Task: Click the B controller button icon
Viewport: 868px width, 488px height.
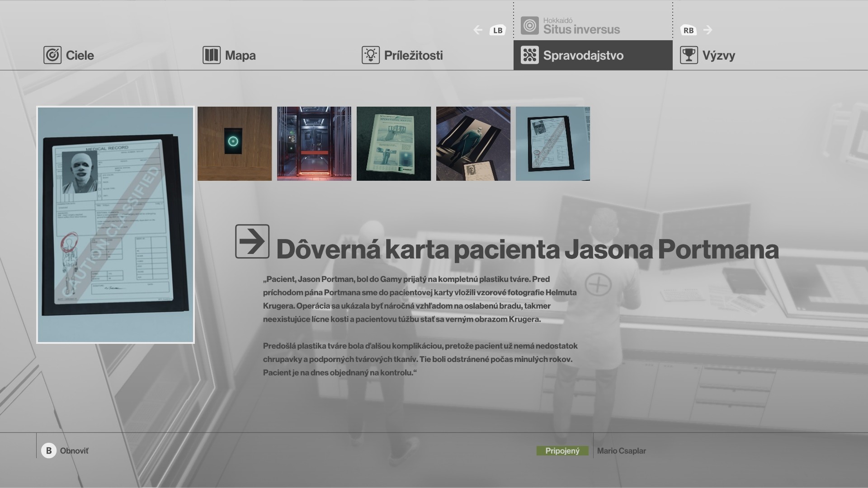Action: [49, 450]
